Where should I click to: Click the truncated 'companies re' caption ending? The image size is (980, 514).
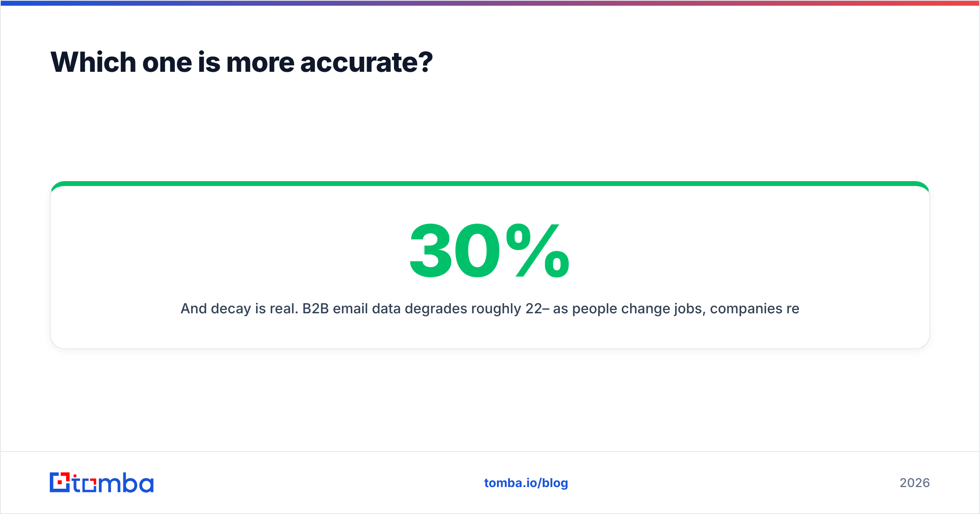tap(755, 309)
